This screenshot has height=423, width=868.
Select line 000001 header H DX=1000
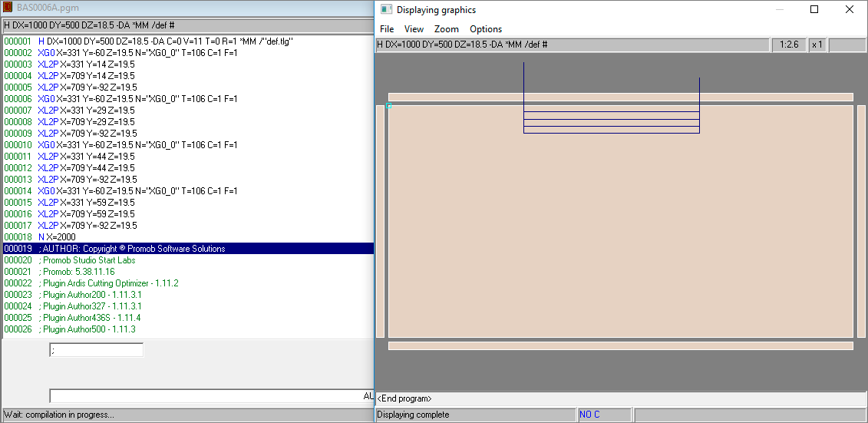pyautogui.click(x=188, y=41)
